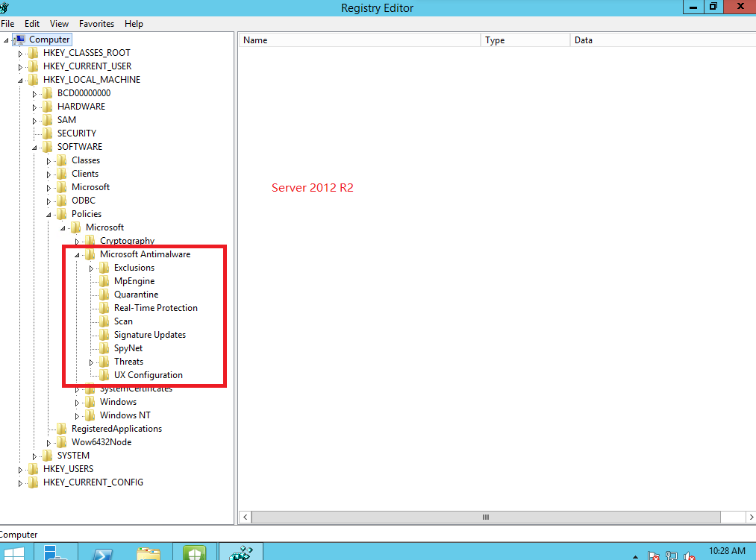Select Microsoft key under SOFTWARE
This screenshot has width=756, height=560.
pos(90,187)
